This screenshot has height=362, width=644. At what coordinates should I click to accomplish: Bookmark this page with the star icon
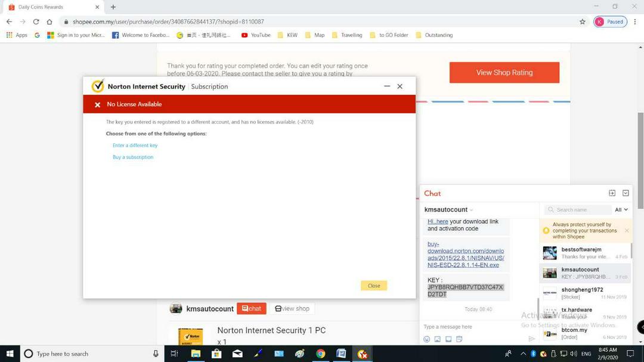(583, 22)
